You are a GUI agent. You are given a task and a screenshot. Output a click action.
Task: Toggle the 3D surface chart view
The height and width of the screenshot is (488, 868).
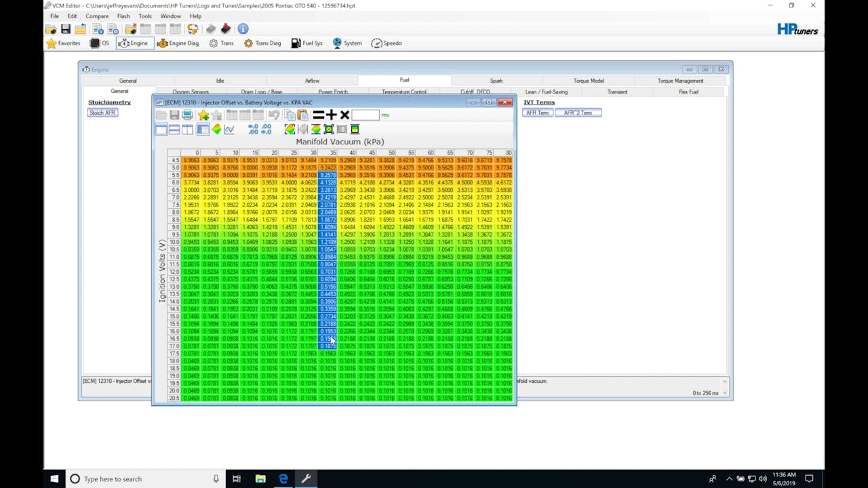point(216,129)
